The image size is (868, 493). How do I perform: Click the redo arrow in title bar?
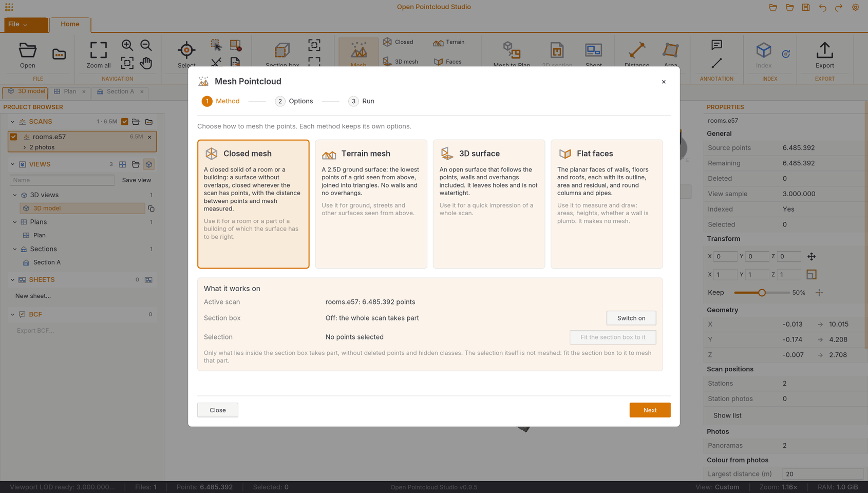tap(839, 7)
